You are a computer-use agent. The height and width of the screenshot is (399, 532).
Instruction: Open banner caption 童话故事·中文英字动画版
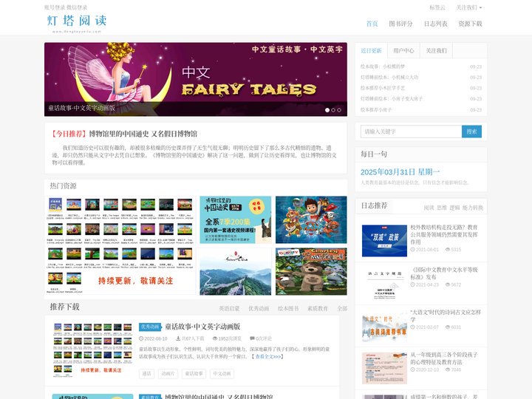(81, 108)
